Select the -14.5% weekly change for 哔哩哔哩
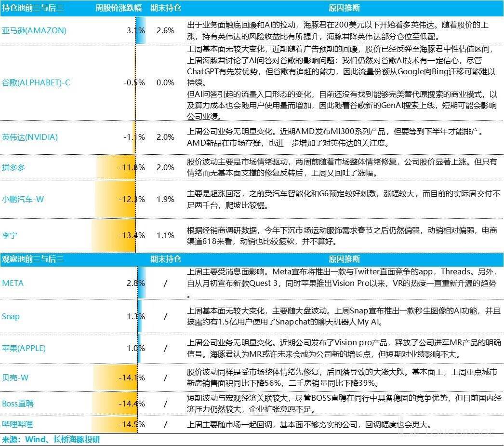This screenshot has width=504, height=446. (132, 424)
